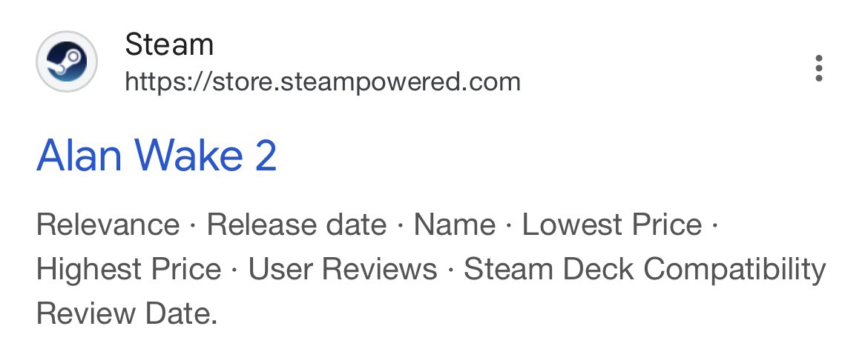Click the word Name in snippet

(x=455, y=225)
